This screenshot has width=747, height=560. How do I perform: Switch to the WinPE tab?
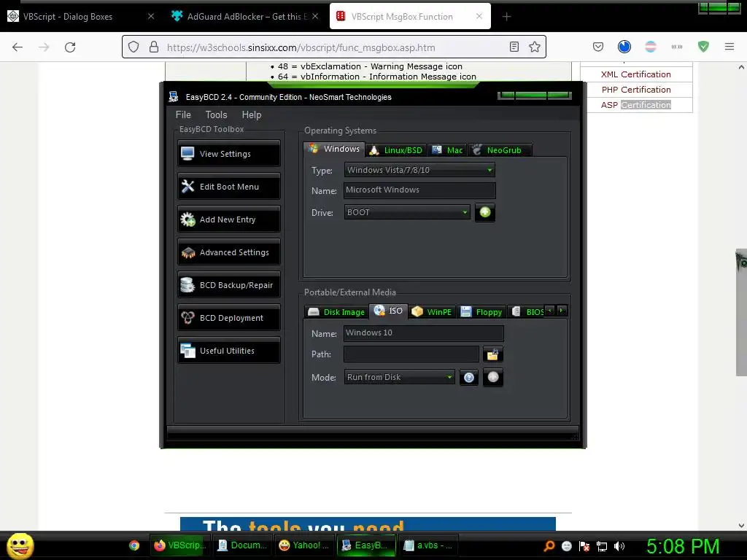[x=432, y=312]
